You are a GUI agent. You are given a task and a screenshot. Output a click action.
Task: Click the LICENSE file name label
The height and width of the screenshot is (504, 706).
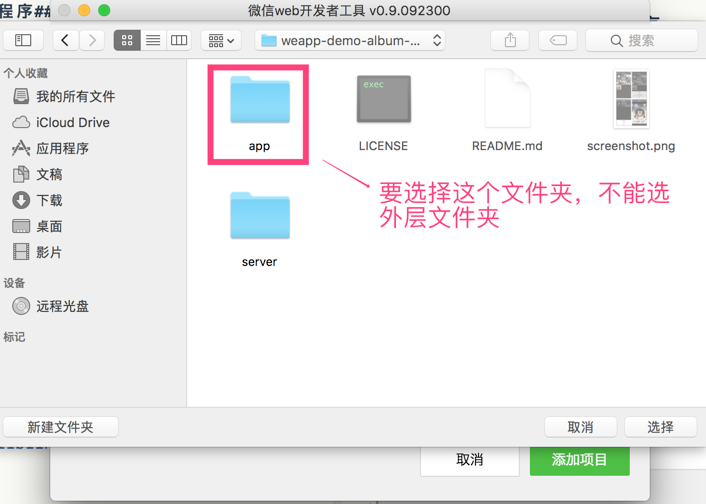tap(383, 146)
